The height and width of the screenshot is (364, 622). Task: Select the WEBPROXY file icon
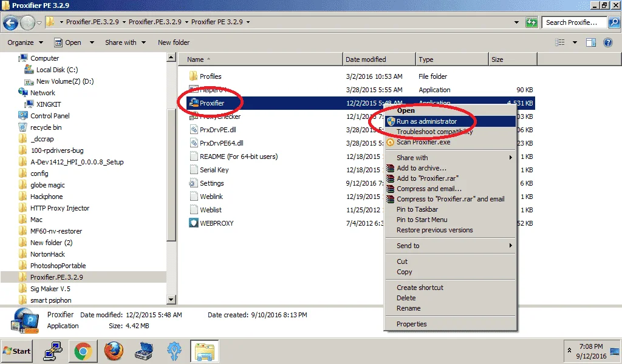[x=194, y=223]
